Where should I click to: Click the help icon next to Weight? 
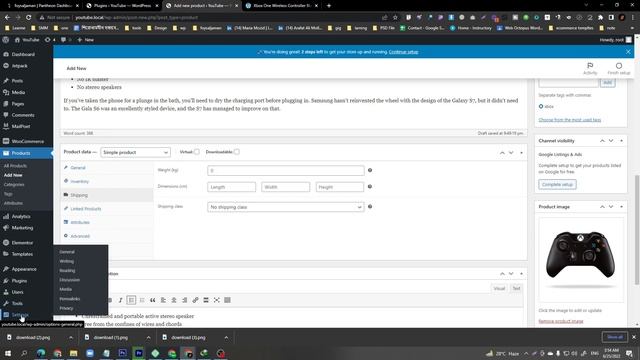[370, 170]
